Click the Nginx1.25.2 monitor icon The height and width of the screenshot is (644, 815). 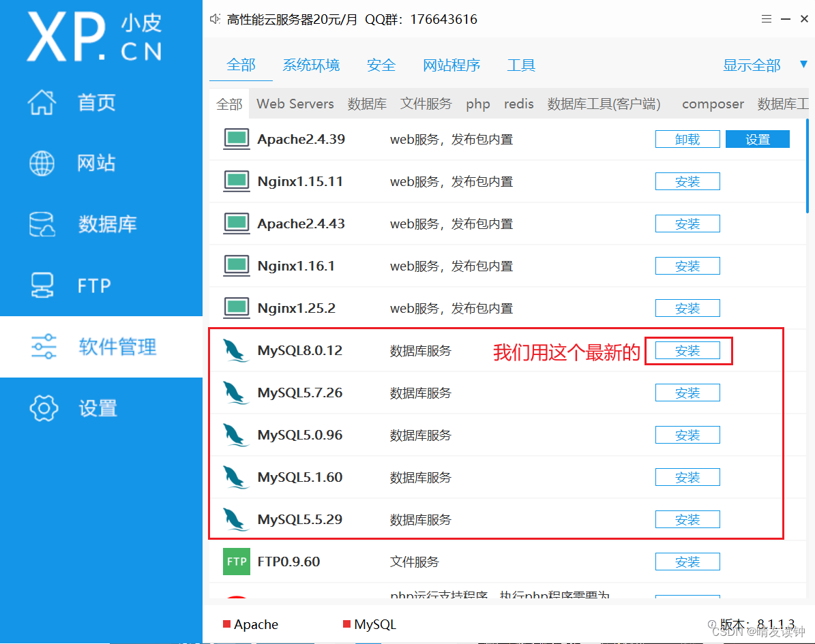(x=237, y=308)
